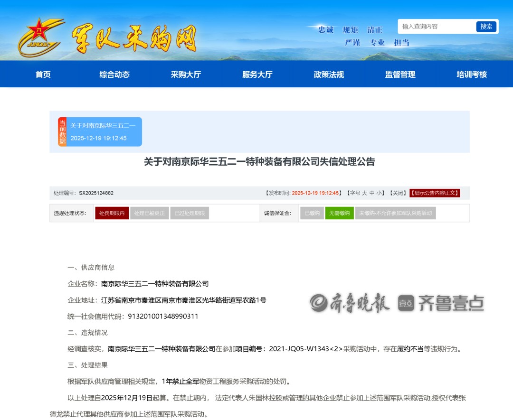Click 显示公告内容正文 button

click(x=435, y=193)
